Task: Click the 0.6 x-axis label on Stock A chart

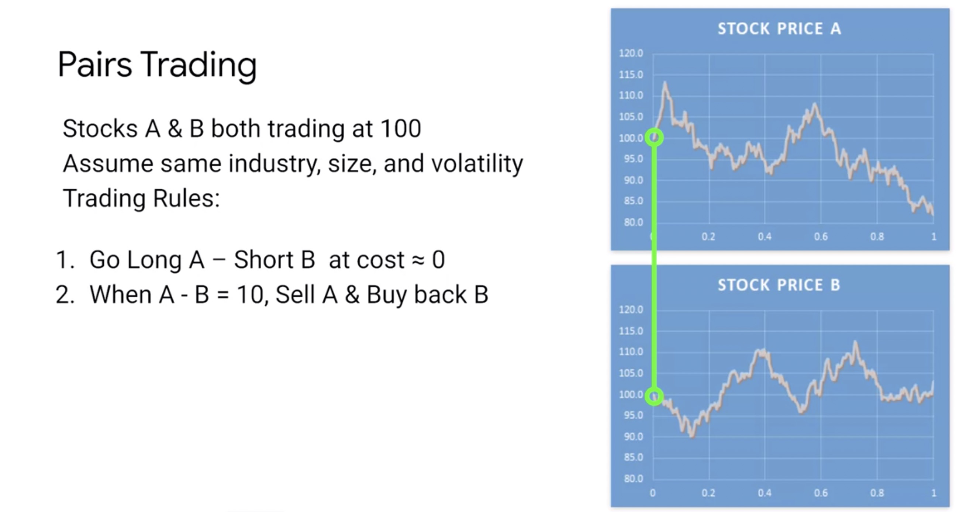Action: point(821,237)
